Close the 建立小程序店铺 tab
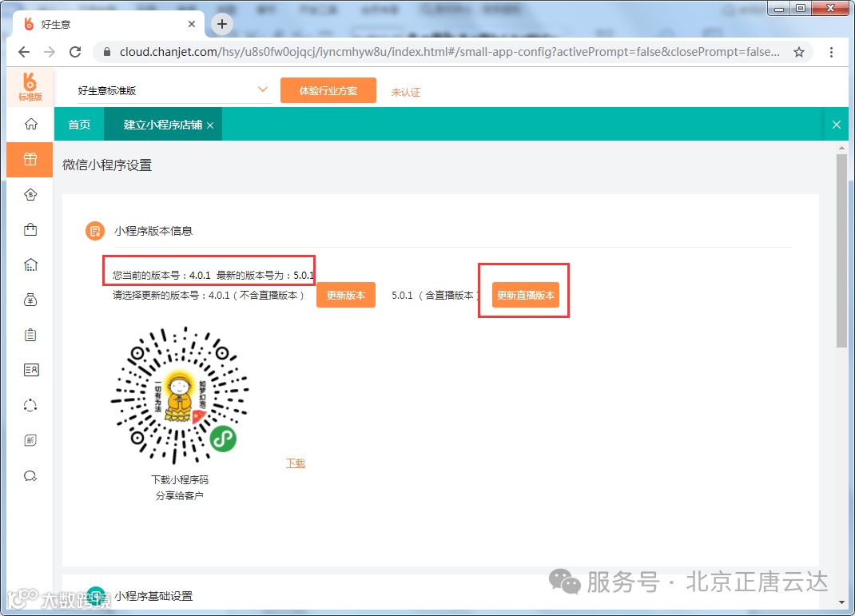 coord(210,125)
